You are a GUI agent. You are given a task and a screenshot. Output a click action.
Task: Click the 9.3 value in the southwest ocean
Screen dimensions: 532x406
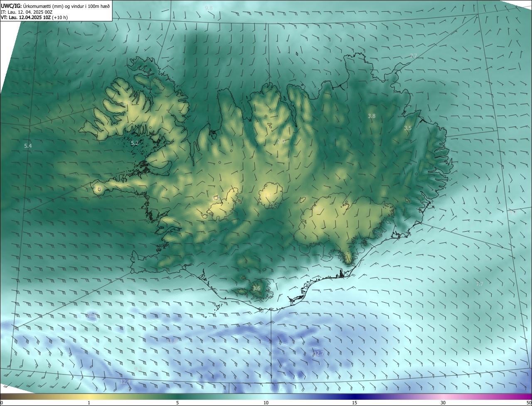click(x=138, y=369)
